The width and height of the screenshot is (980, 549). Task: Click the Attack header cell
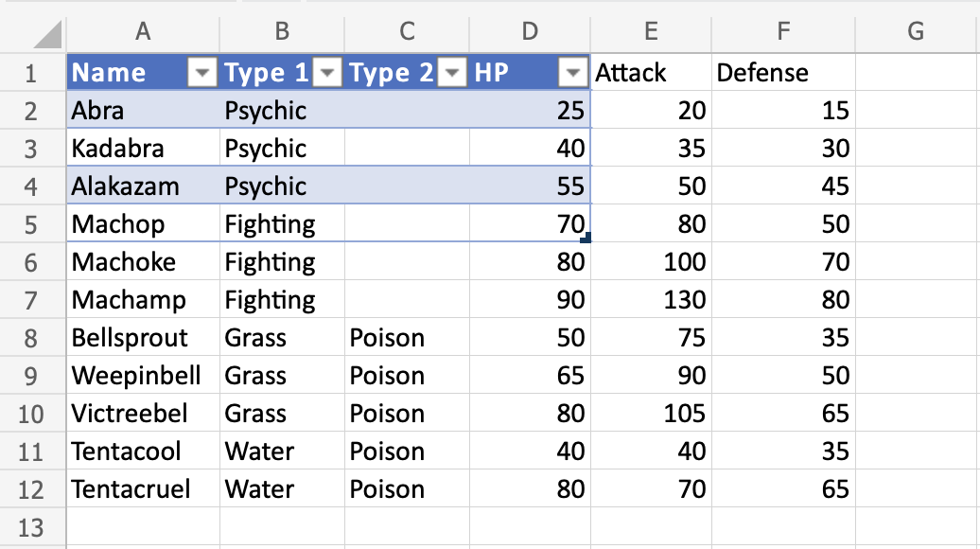651,73
